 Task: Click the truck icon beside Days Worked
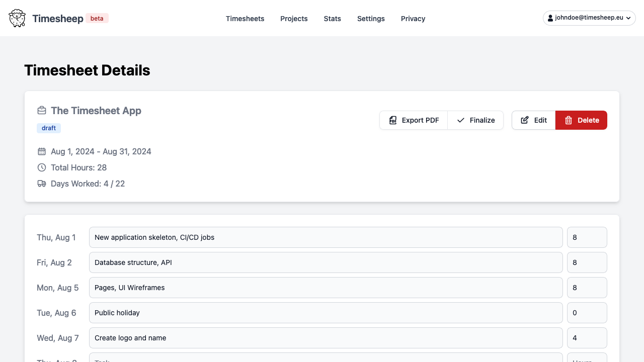(42, 184)
